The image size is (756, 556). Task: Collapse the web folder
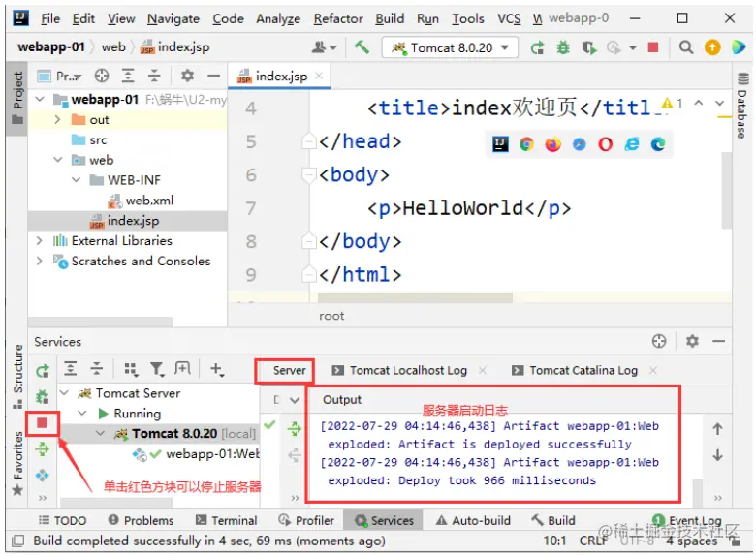tap(58, 160)
